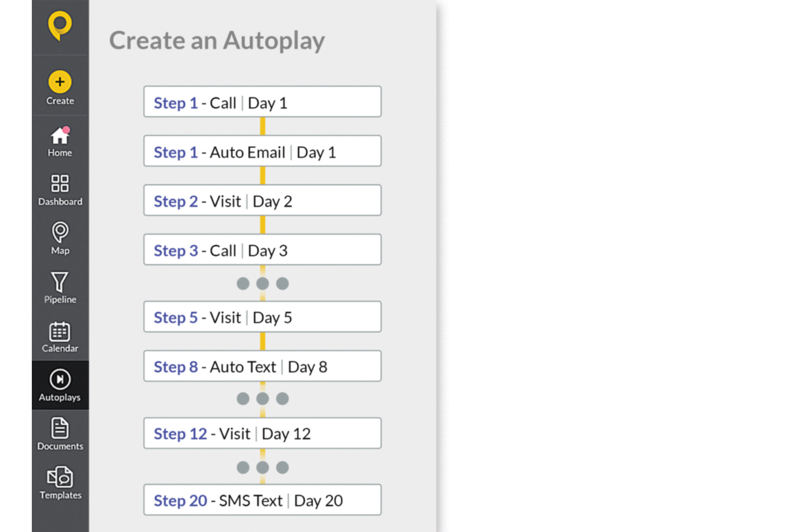Select the Step 5 Visit Day 5 step
The width and height of the screenshot is (798, 532).
click(263, 317)
